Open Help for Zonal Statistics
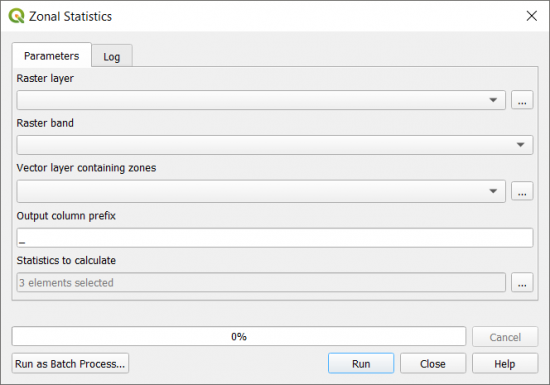The width and height of the screenshot is (550, 385). pos(505,364)
